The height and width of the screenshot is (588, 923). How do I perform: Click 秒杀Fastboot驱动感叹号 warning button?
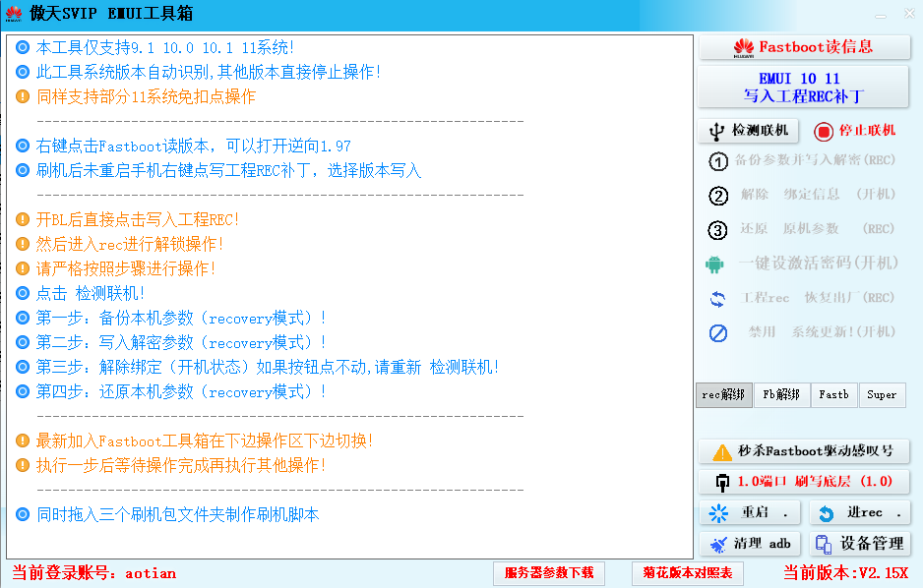803,451
